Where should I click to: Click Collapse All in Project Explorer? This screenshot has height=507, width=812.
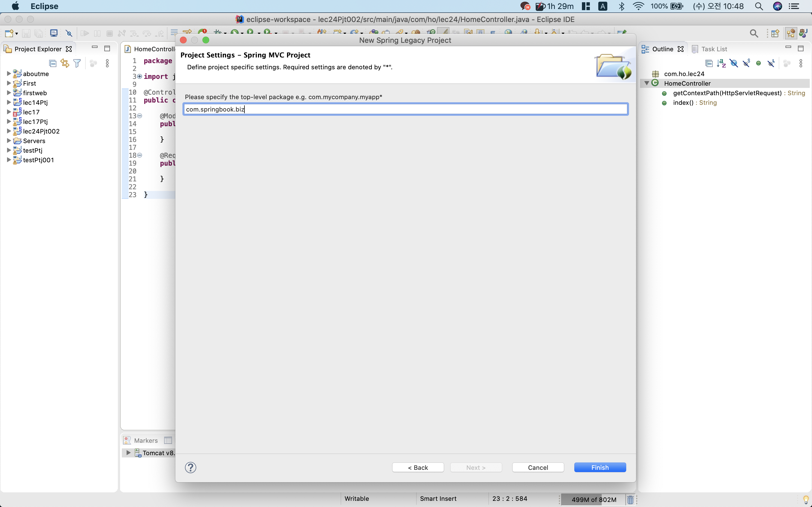click(53, 63)
